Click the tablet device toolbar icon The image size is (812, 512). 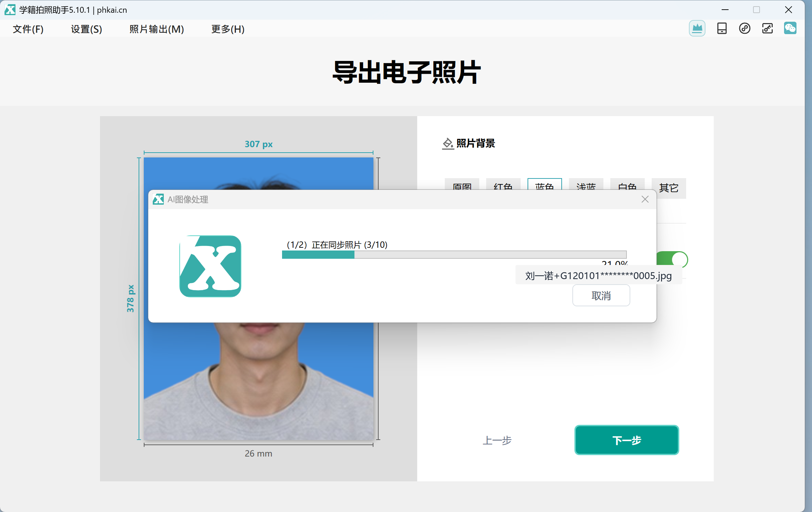click(722, 28)
